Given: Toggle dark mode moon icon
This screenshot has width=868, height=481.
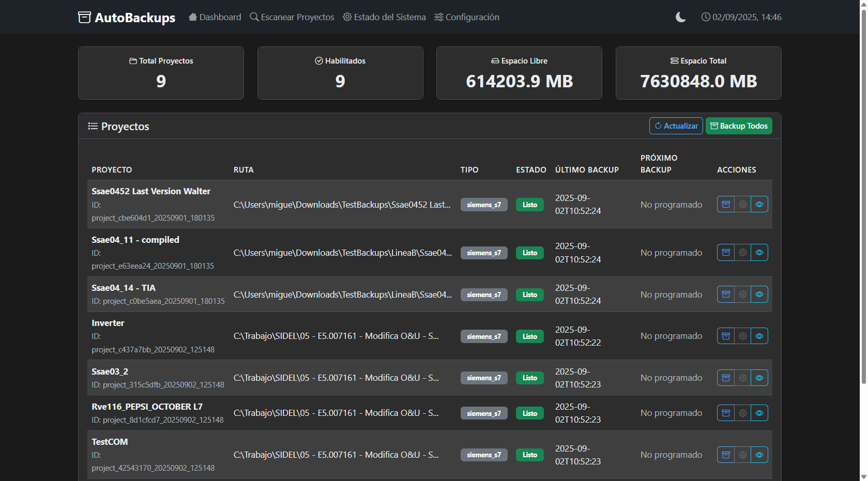Looking at the screenshot, I should pyautogui.click(x=681, y=17).
